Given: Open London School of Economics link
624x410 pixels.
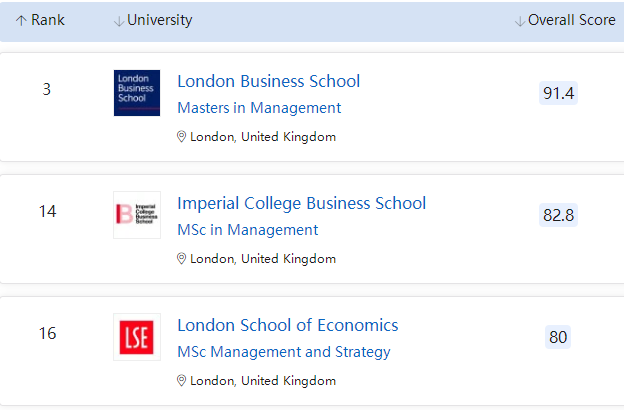Looking at the screenshot, I should (287, 325).
